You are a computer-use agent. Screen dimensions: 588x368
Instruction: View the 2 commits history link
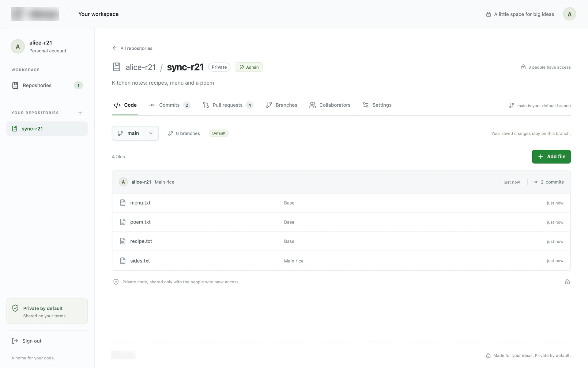coord(548,182)
